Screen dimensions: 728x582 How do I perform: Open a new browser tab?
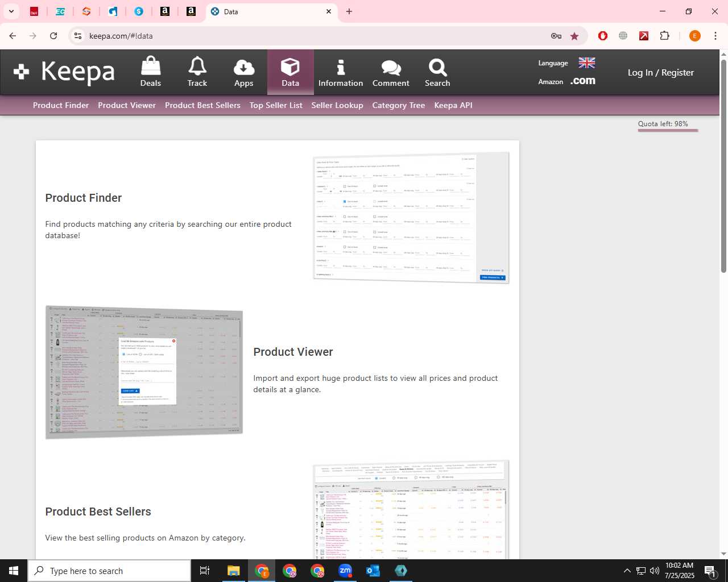349,11
